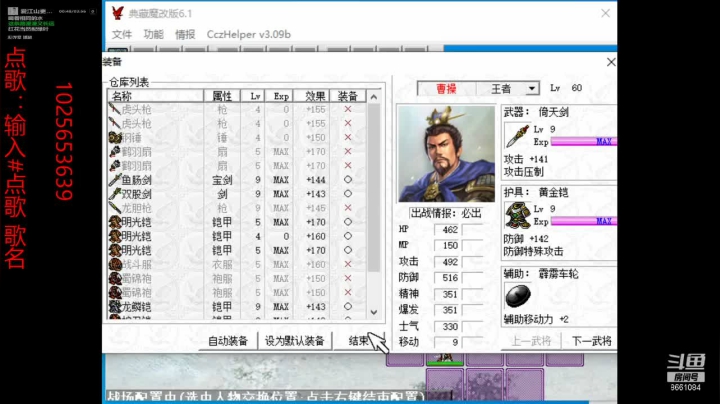Select the 钢锤 row name
The image size is (720, 404).
click(x=132, y=138)
